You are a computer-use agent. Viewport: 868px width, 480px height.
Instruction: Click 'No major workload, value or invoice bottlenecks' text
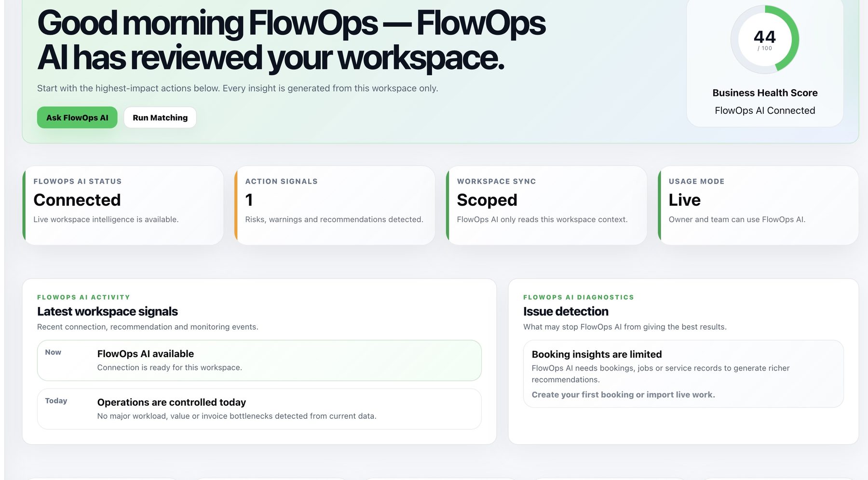point(237,416)
